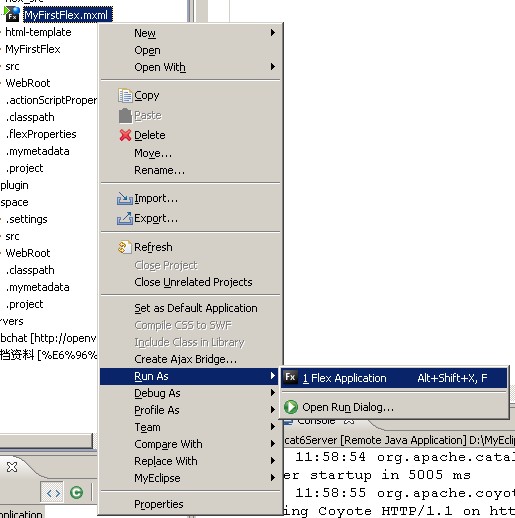Image resolution: width=515 pixels, height=518 pixels.
Task: Select Import... menu entry
Action: click(191, 198)
